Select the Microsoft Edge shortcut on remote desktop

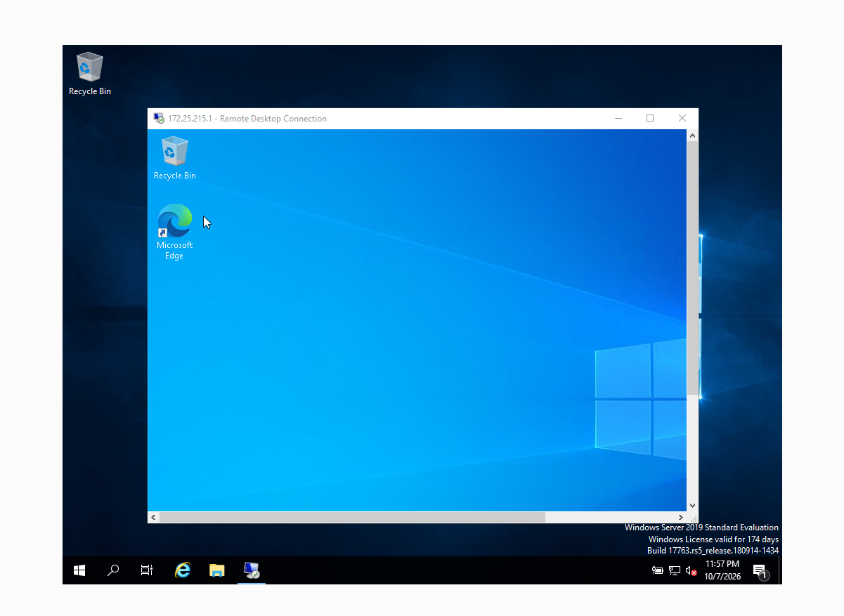[174, 232]
